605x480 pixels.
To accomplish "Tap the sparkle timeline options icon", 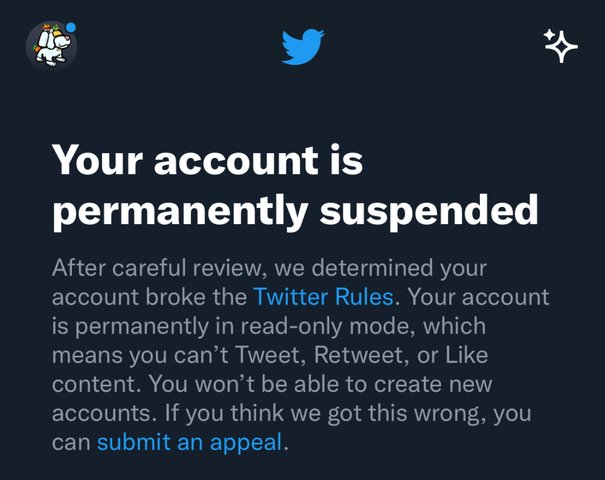I will 560,45.
